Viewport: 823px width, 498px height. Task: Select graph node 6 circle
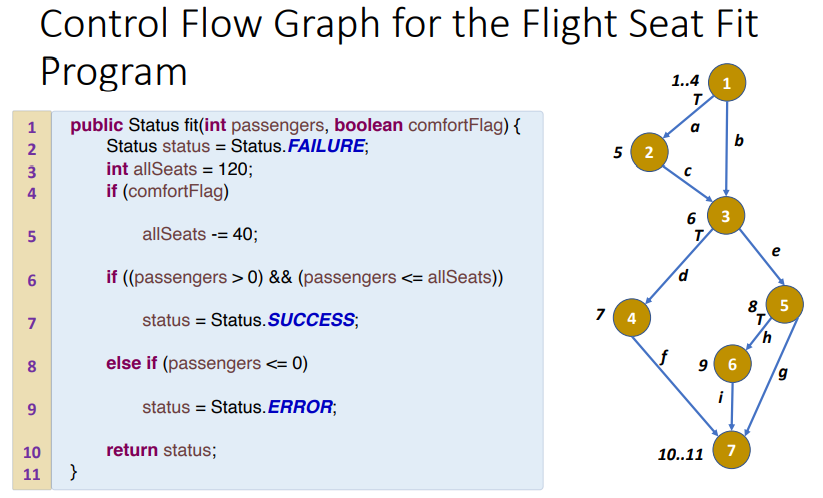coord(732,364)
